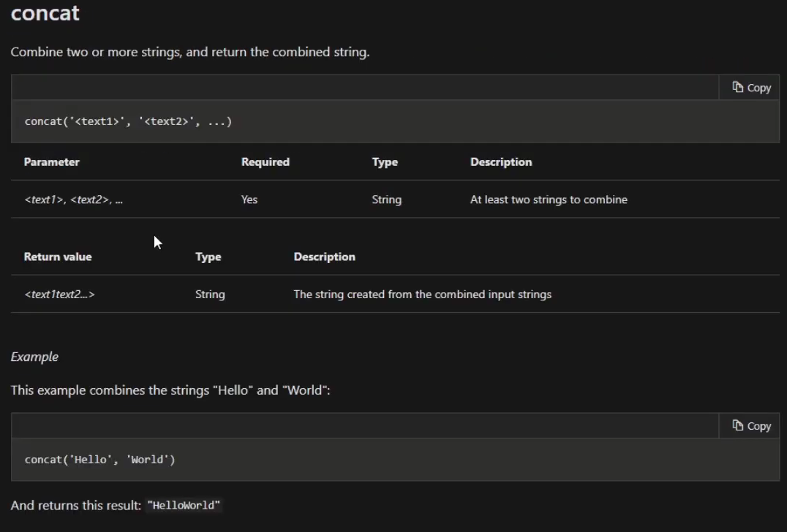Click the "String" cell in the return value row

coord(210,294)
